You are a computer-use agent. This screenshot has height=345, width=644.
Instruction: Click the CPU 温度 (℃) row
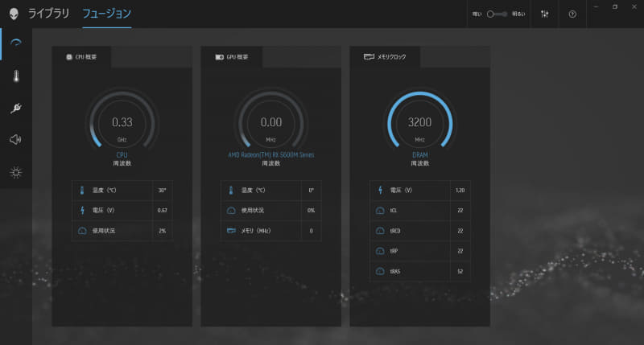pyautogui.click(x=122, y=191)
